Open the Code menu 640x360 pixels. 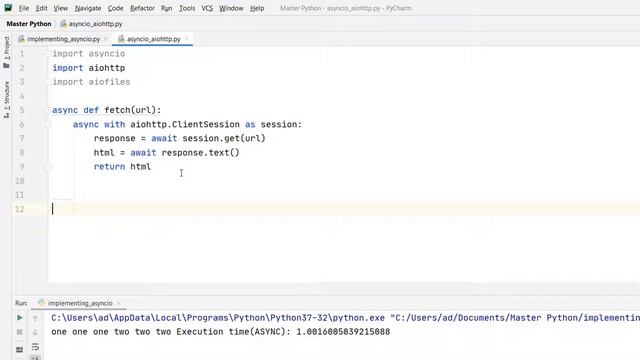pos(116,8)
